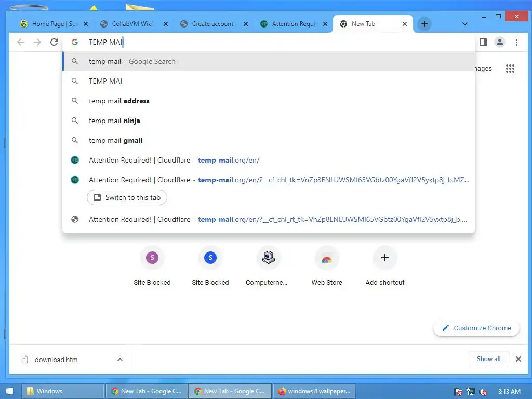Viewport: 532px width, 399px height.
Task: Open the side panel icon
Action: pyautogui.click(x=483, y=42)
